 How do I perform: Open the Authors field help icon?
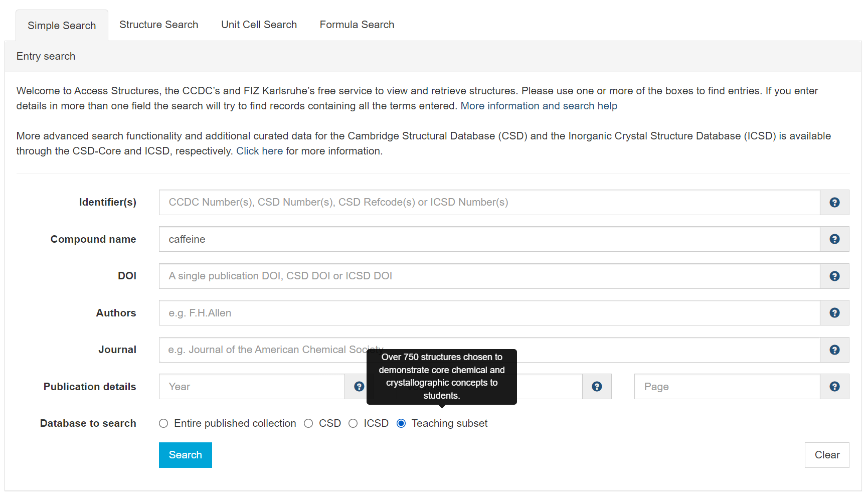834,313
